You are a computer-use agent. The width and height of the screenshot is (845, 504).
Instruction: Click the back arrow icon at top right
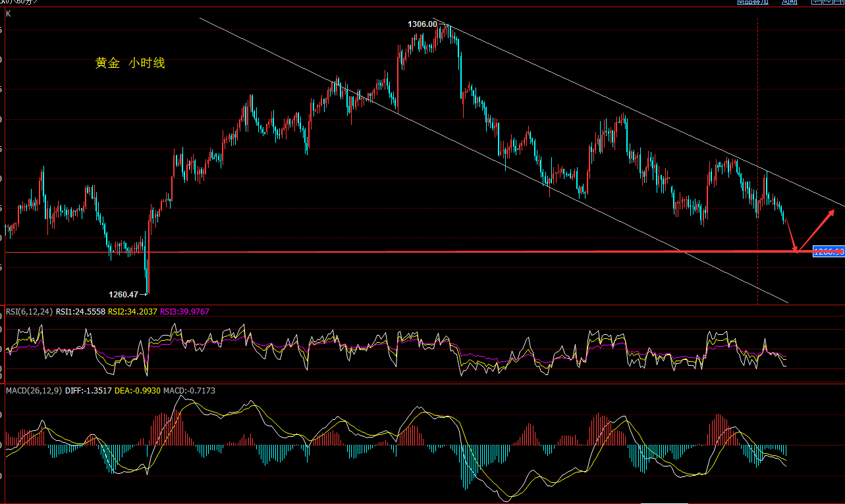coord(817,2)
